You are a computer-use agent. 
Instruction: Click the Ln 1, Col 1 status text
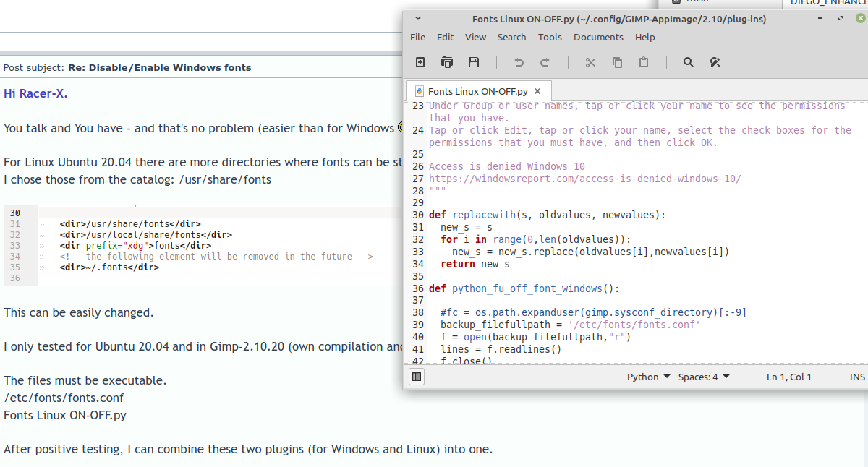[x=789, y=377]
